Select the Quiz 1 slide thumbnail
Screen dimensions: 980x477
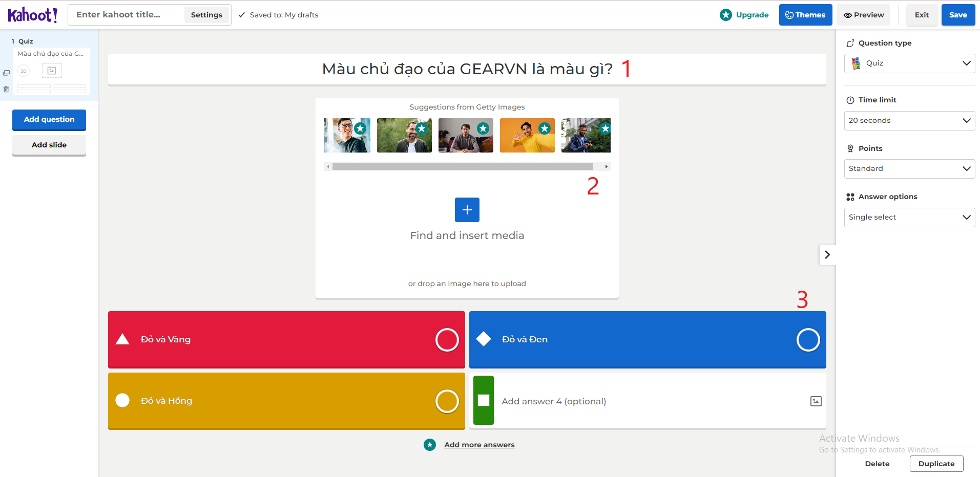(51, 71)
